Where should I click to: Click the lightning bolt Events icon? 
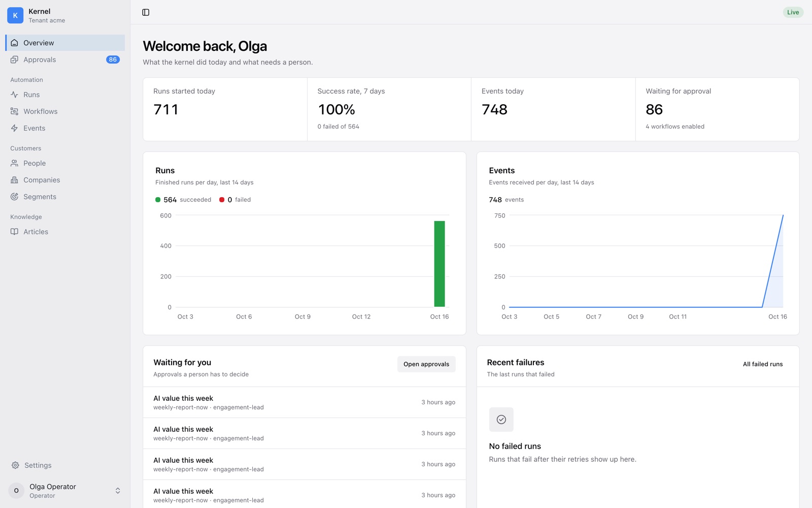click(x=14, y=128)
